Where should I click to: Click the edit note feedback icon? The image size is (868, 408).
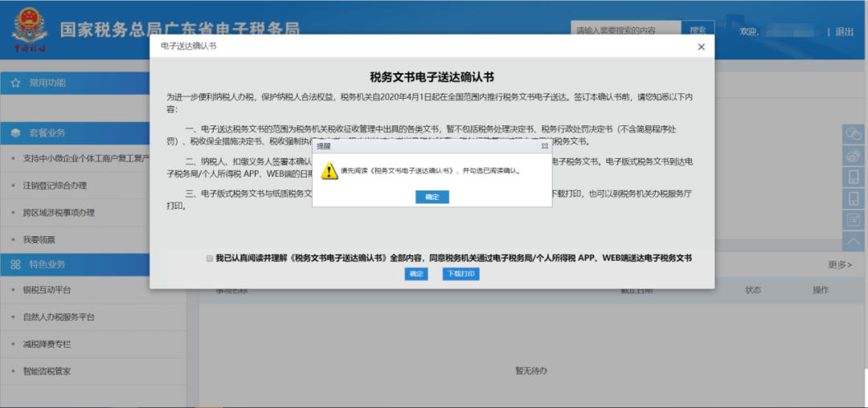(854, 220)
